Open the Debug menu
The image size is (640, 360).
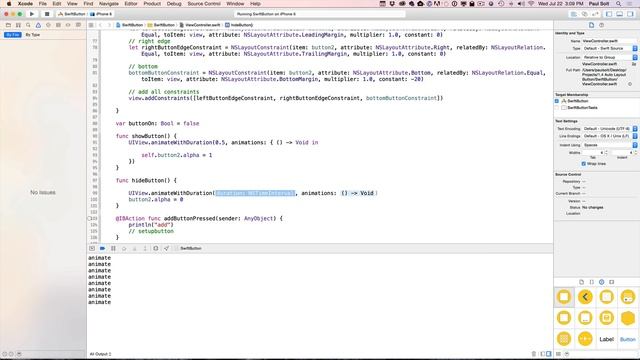click(x=174, y=4)
